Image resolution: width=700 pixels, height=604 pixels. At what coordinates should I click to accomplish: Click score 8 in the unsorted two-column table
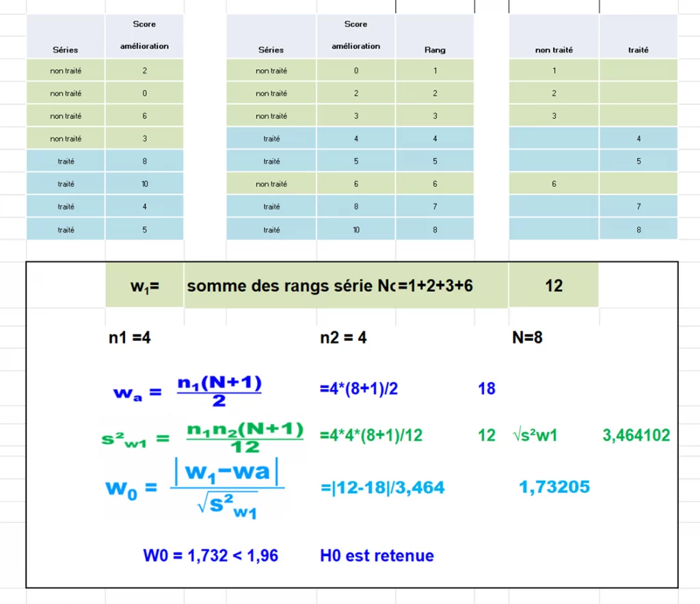click(145, 161)
